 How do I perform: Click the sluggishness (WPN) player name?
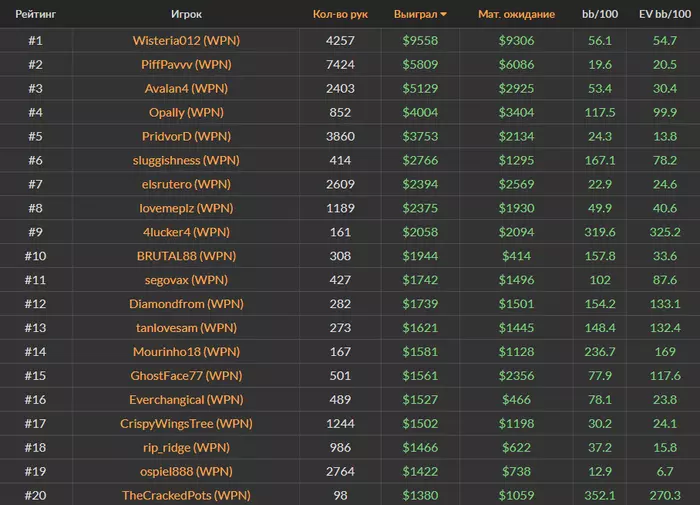[186, 160]
